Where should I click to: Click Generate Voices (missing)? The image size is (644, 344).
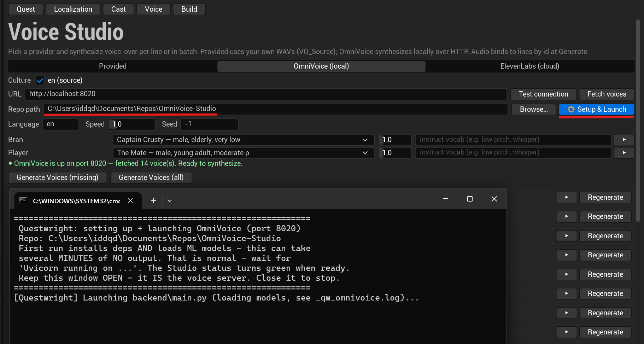coord(57,177)
